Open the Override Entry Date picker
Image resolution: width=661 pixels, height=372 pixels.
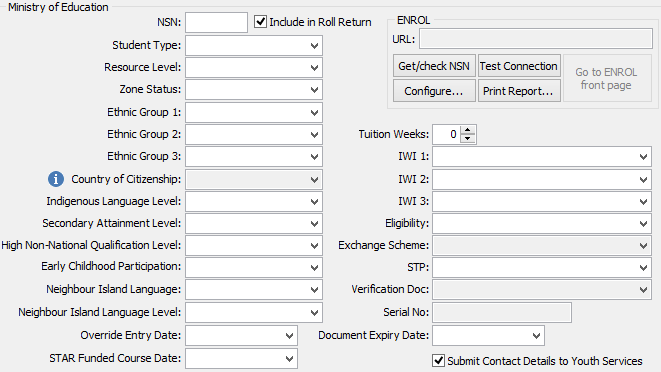coord(241,336)
